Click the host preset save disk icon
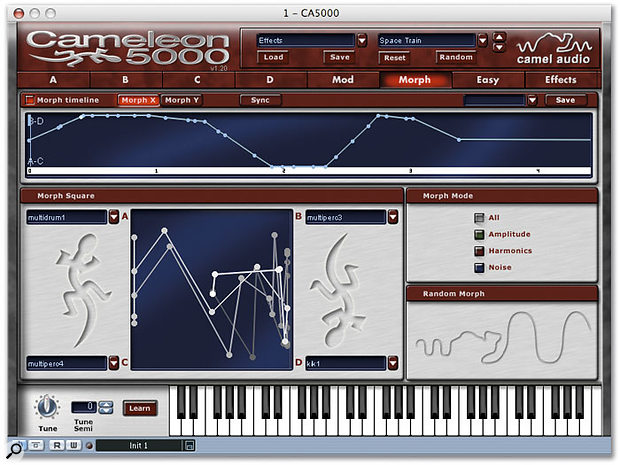Viewport: 620px width, 465px height. (189, 446)
